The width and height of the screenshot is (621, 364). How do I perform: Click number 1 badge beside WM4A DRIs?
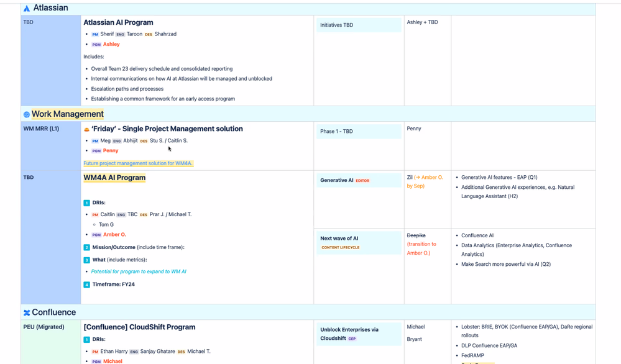tap(87, 203)
